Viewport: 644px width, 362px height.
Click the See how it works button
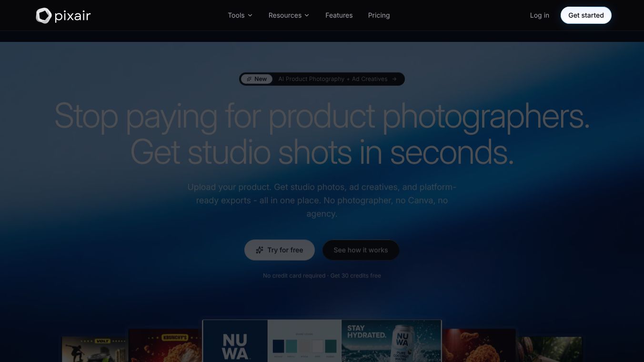(x=361, y=250)
